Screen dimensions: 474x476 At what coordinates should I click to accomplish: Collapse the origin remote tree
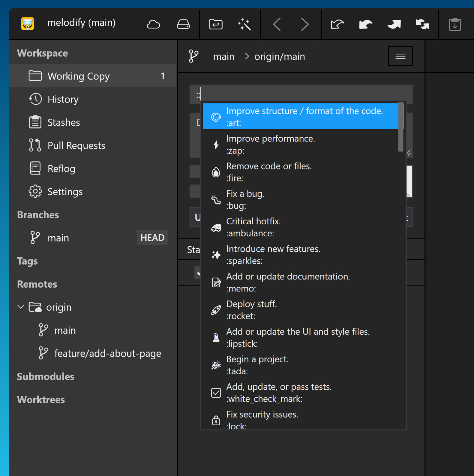21,307
